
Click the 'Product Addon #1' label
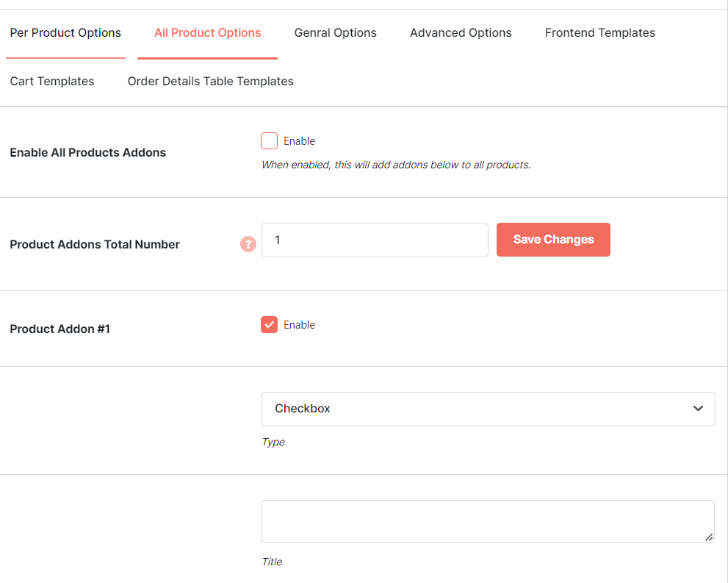pos(60,329)
